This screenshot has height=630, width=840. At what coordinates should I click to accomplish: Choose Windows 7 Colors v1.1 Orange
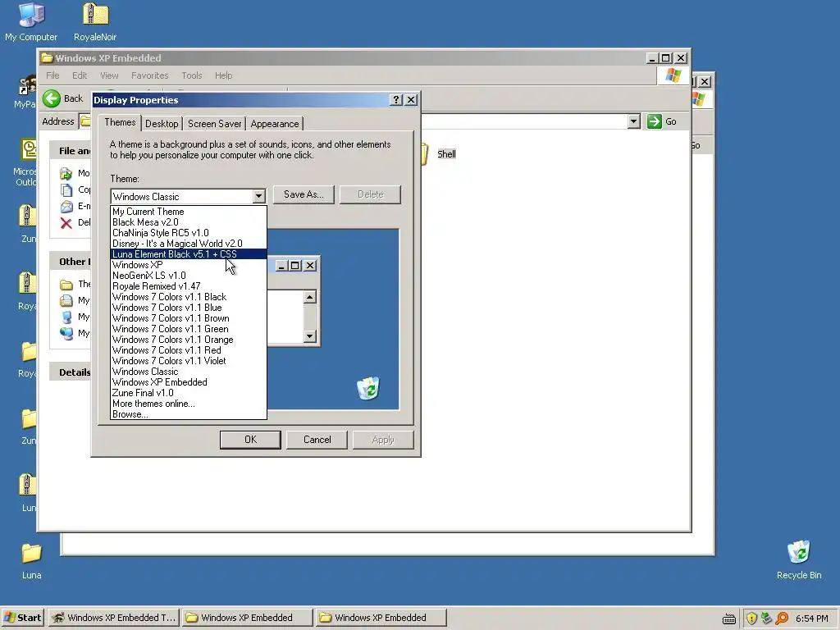click(x=189, y=340)
